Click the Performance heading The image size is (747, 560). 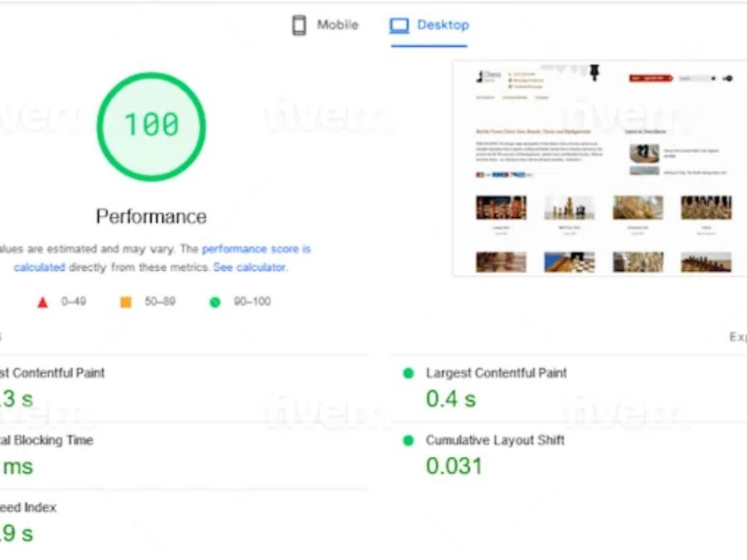(x=152, y=217)
